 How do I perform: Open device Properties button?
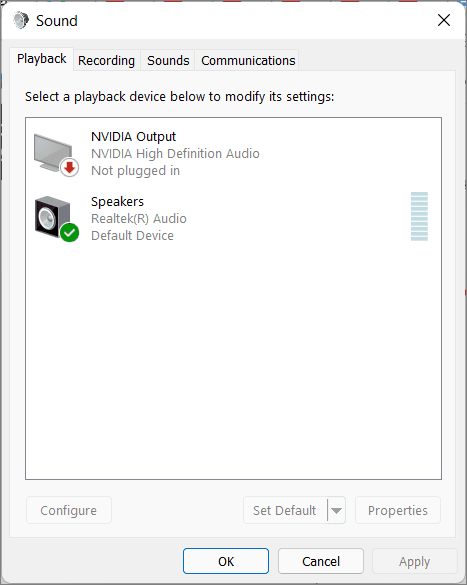pos(398,510)
